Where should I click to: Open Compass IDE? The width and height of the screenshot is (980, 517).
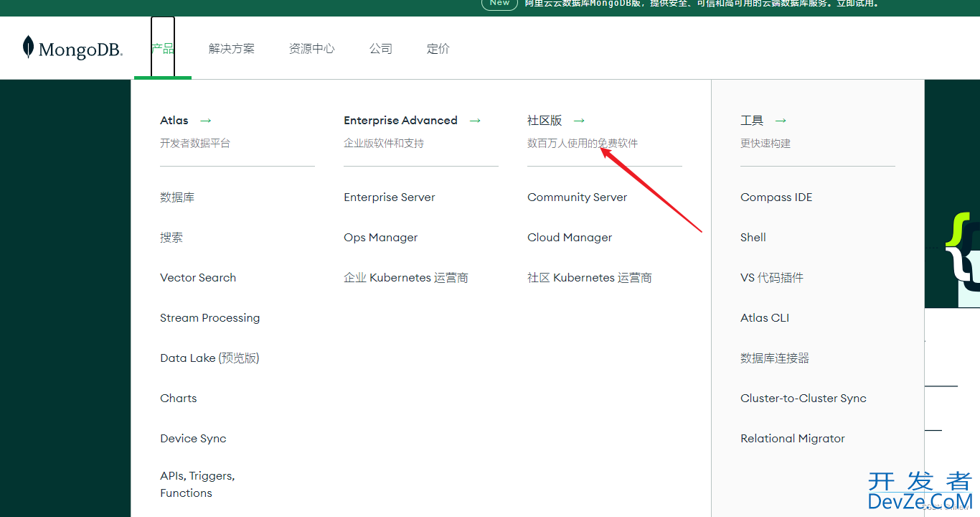776,197
